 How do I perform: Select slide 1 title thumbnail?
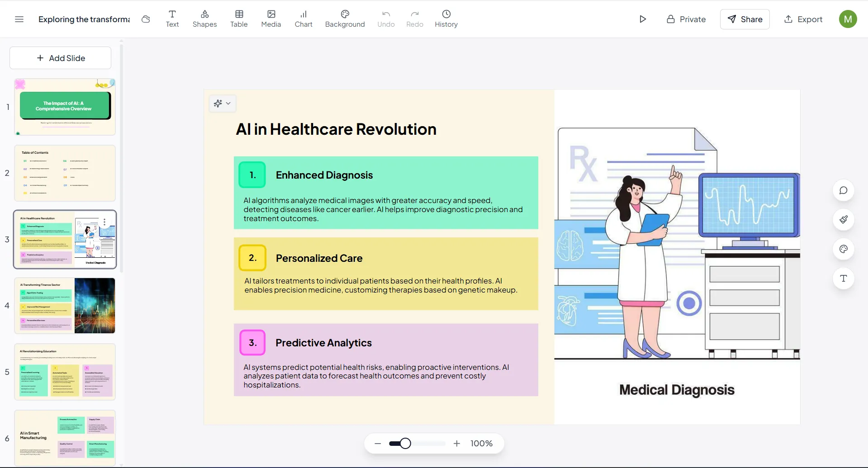pyautogui.click(x=65, y=107)
